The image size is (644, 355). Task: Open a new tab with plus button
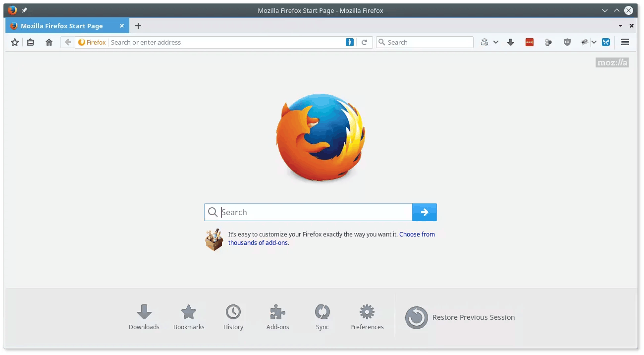click(x=138, y=26)
